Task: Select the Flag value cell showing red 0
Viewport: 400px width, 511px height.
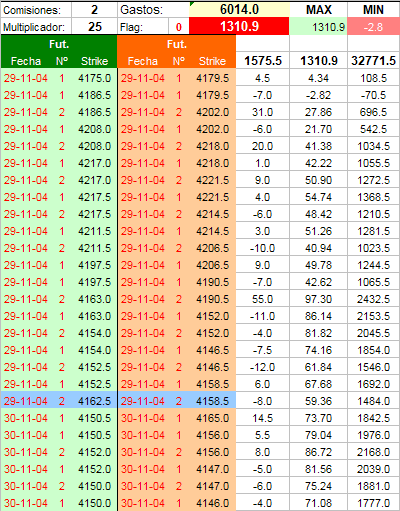Action: [179, 27]
